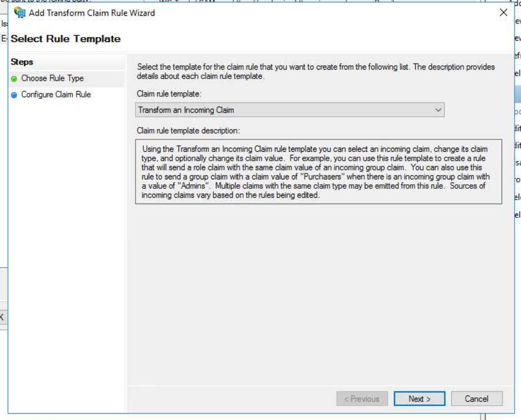This screenshot has width=521, height=420.
Task: Click the 'Claim rule template description:' label
Action: pyautogui.click(x=188, y=131)
